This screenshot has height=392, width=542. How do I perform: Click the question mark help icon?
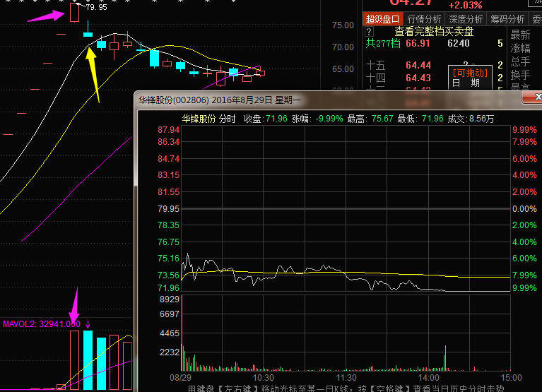click(x=369, y=32)
